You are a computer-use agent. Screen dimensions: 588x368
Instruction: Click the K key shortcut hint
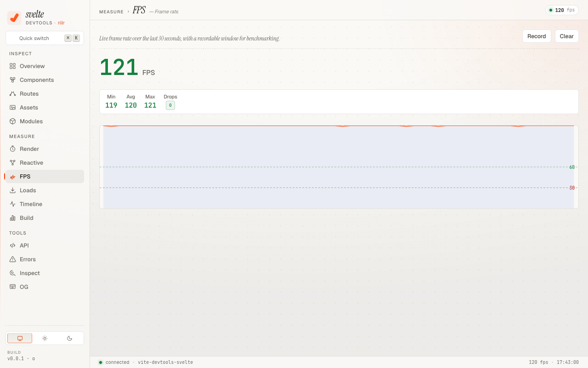click(76, 38)
